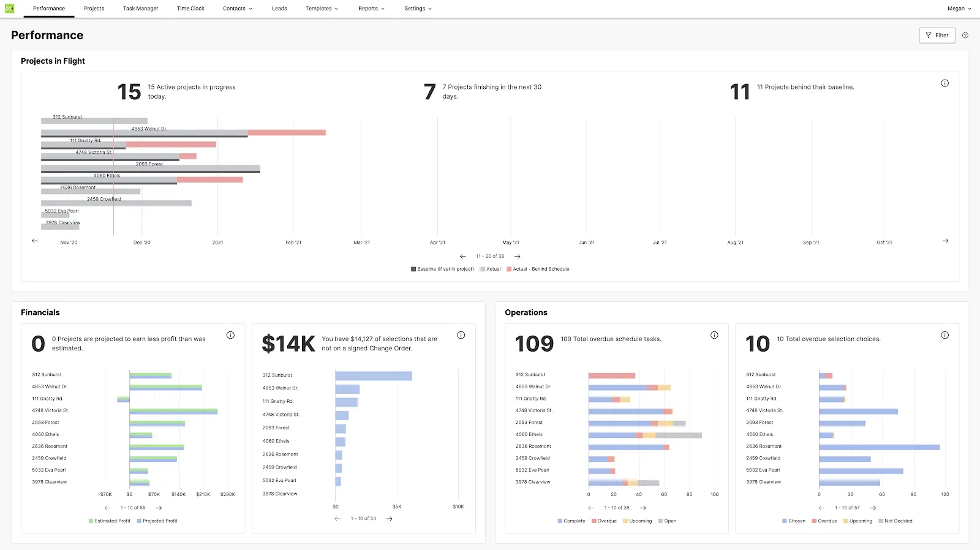Toggle Actual - Behind Schedule legend item
The height and width of the screenshot is (550, 980).
538,269
